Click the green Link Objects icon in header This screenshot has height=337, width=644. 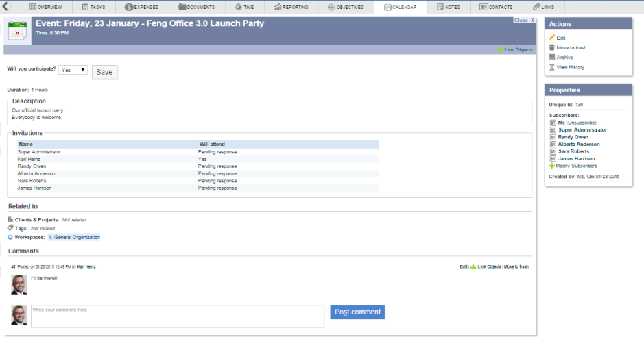point(500,50)
